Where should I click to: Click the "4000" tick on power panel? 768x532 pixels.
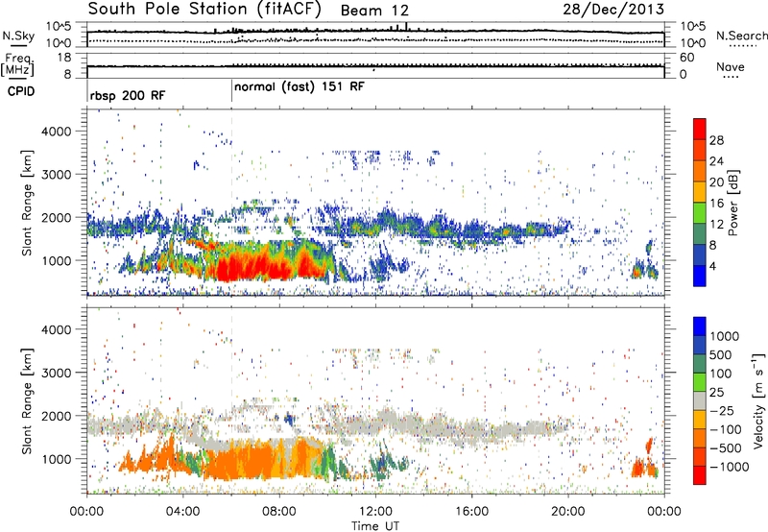(57, 132)
